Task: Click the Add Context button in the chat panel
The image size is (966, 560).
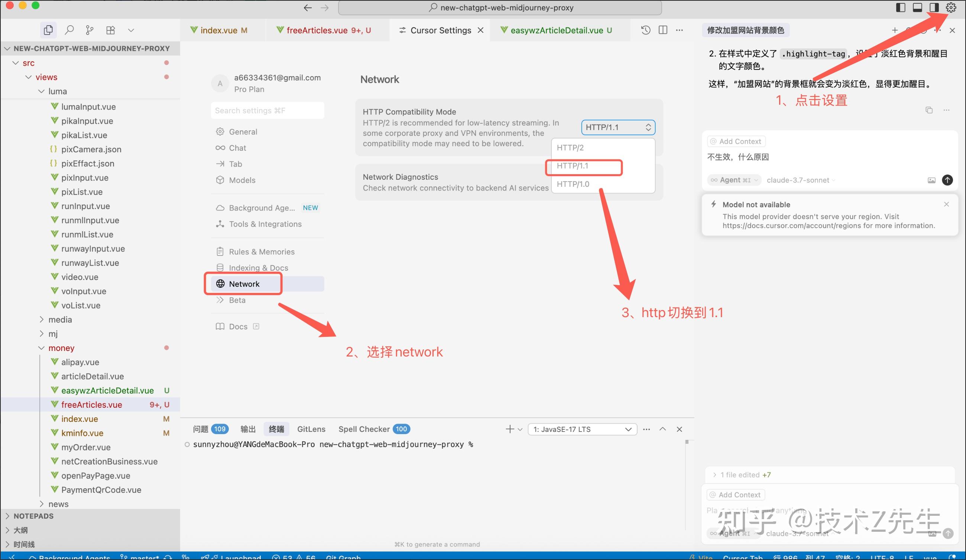Action: coord(736,141)
